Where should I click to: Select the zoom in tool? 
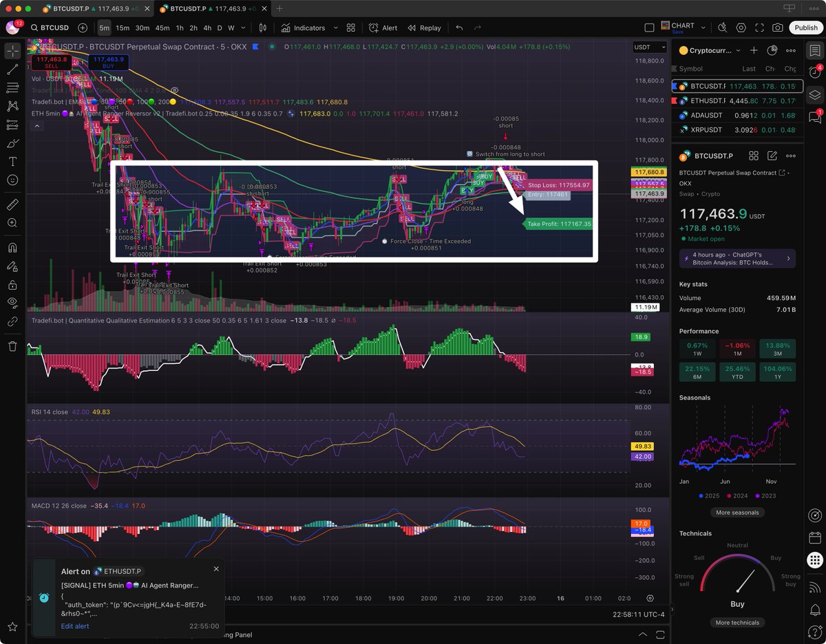(12, 223)
